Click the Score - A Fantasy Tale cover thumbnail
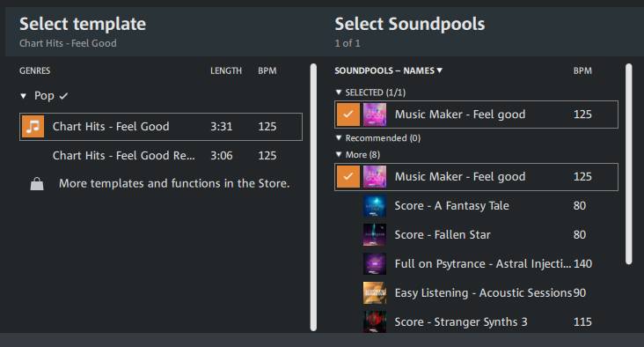This screenshot has width=644, height=347. 375,205
